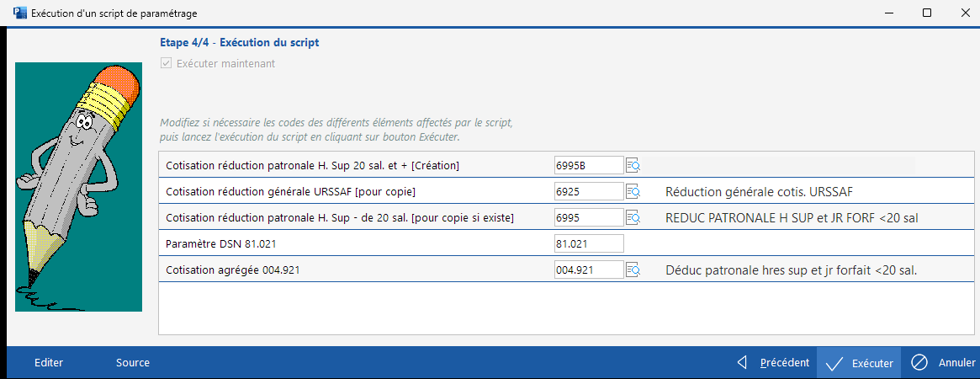
Task: Click search icon next to 6995 field
Action: (x=633, y=217)
